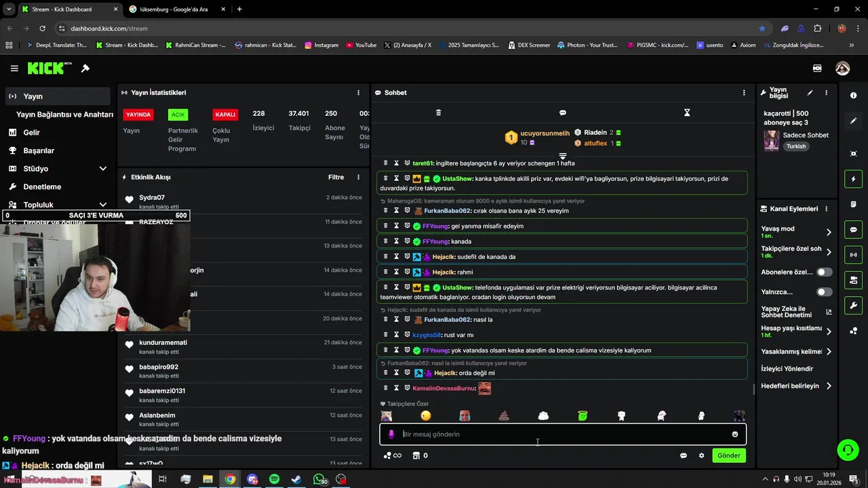
Task: Open Steam from the Windows taskbar
Action: (296, 479)
